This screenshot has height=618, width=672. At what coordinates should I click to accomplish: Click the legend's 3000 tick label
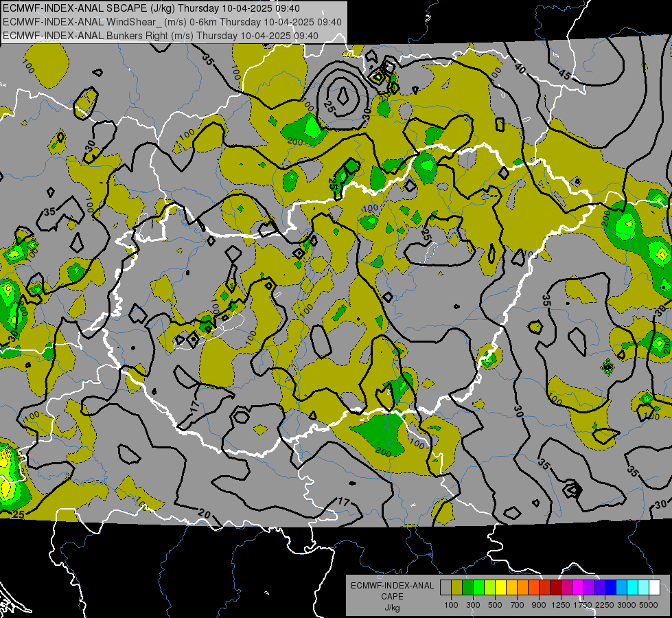coord(627,605)
